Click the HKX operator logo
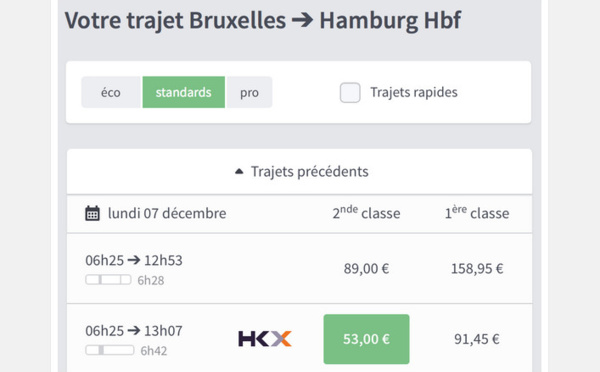 [x=265, y=339]
